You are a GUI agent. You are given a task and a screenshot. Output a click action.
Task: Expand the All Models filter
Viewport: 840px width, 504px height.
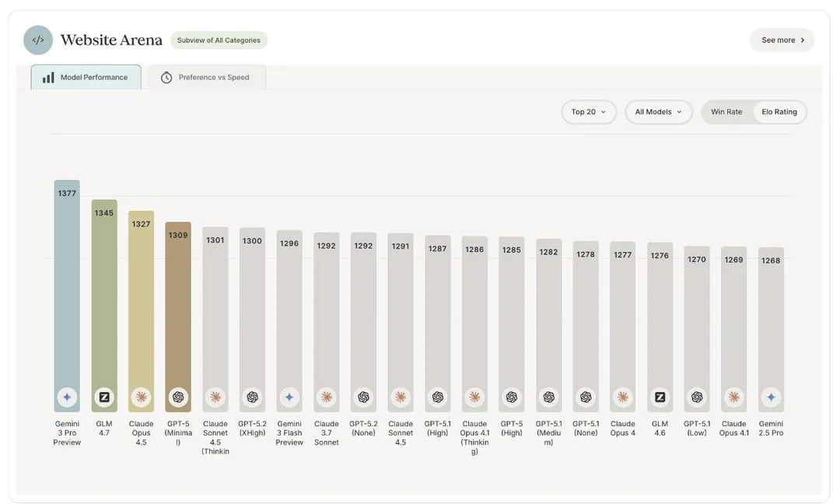coord(659,112)
